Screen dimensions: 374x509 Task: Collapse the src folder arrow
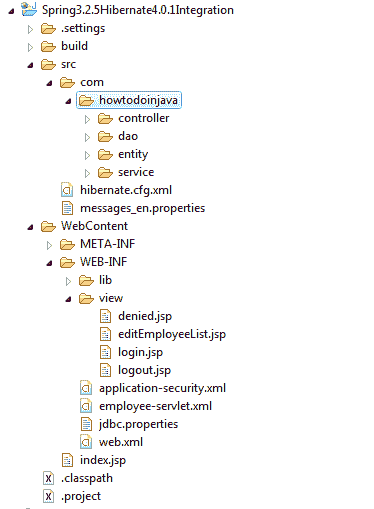pyautogui.click(x=30, y=65)
